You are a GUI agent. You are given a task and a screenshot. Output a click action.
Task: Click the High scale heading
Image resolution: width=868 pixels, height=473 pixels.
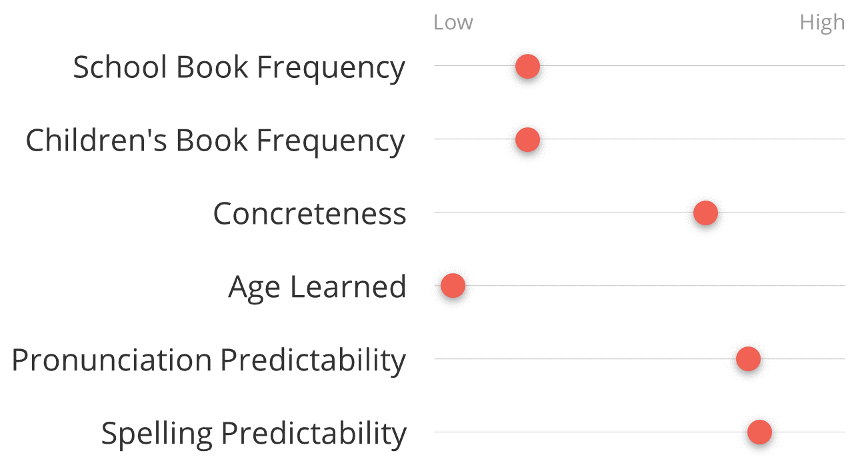pos(822,23)
